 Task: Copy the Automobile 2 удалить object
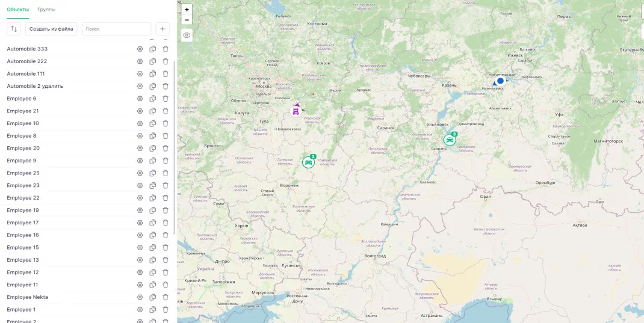coord(153,86)
